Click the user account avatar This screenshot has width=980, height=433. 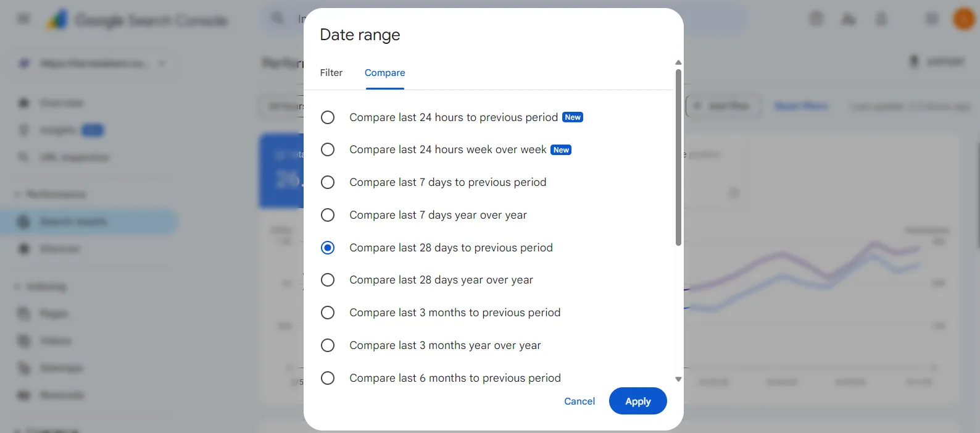tap(963, 19)
